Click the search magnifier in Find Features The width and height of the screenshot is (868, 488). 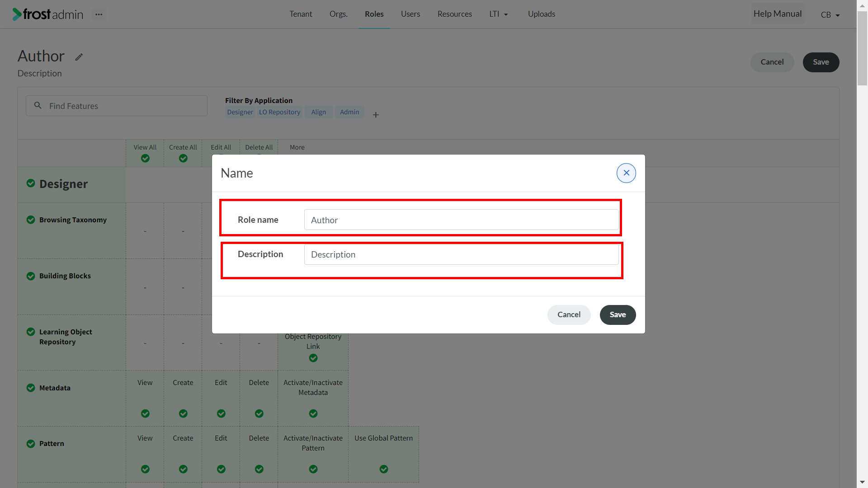coord(38,105)
